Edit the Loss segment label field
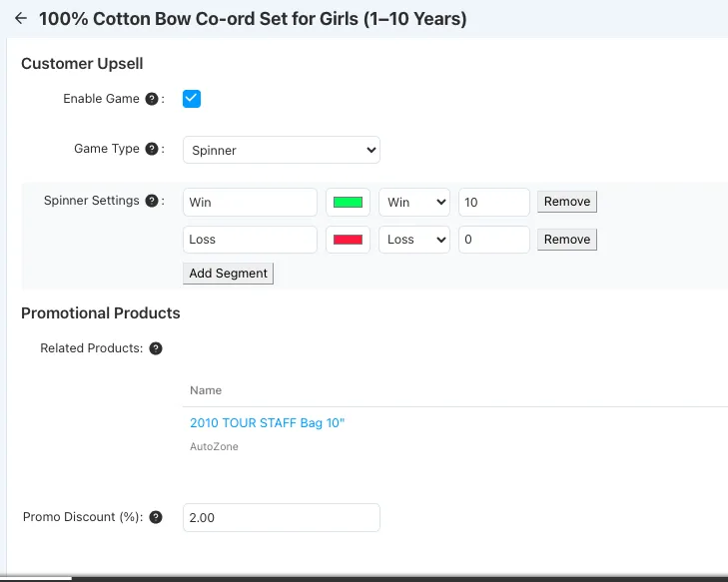Image resolution: width=728 pixels, height=582 pixels. coord(250,240)
